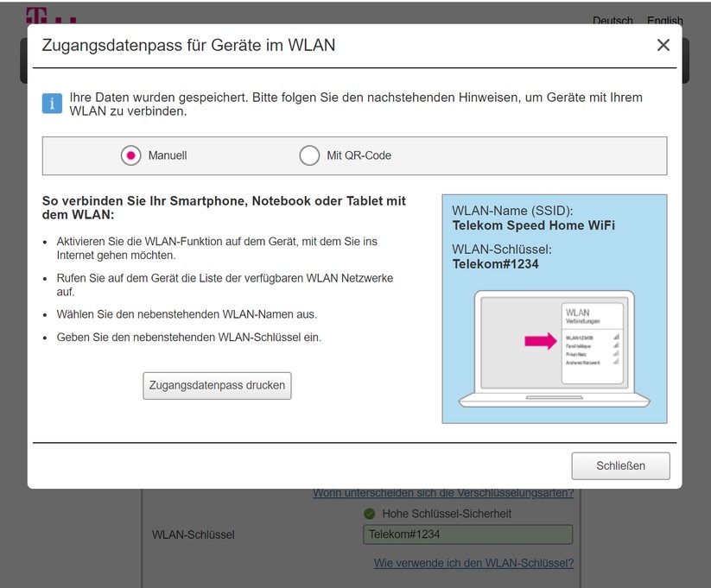Focus the WLAN-Schlüssel input field

point(467,534)
